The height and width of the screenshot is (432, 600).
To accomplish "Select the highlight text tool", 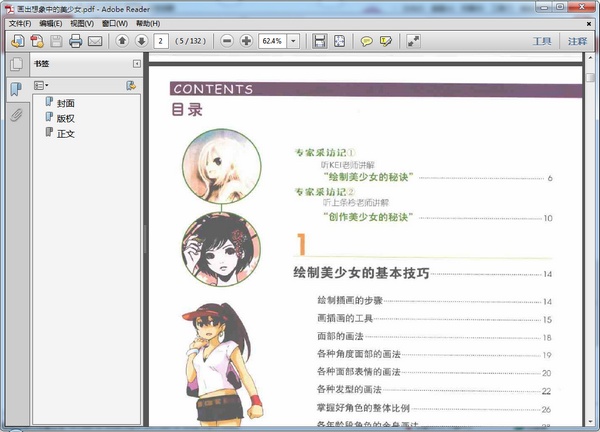I will coord(386,41).
